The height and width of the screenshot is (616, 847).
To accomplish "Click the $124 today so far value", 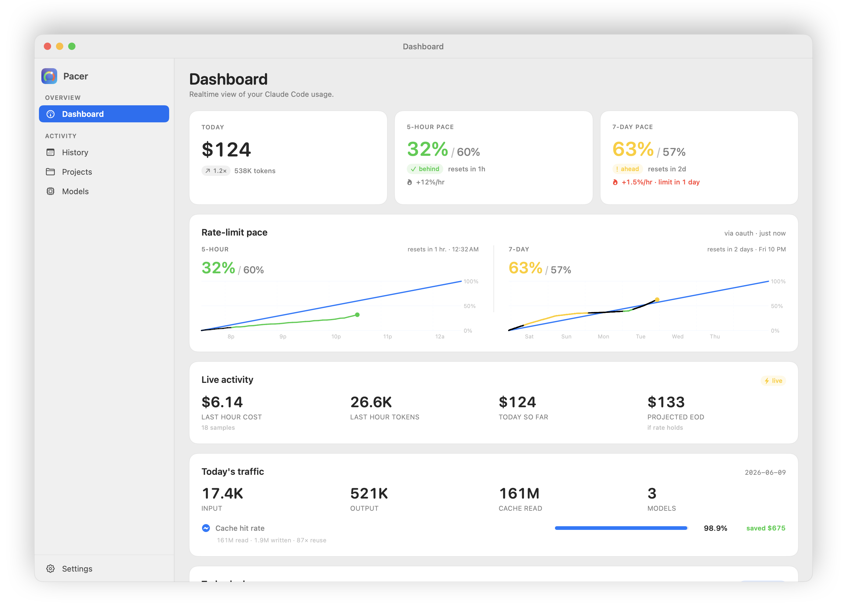I will [517, 402].
